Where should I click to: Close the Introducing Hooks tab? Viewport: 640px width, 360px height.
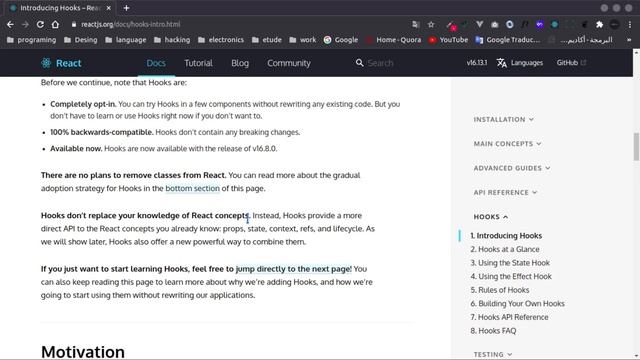tap(109, 8)
